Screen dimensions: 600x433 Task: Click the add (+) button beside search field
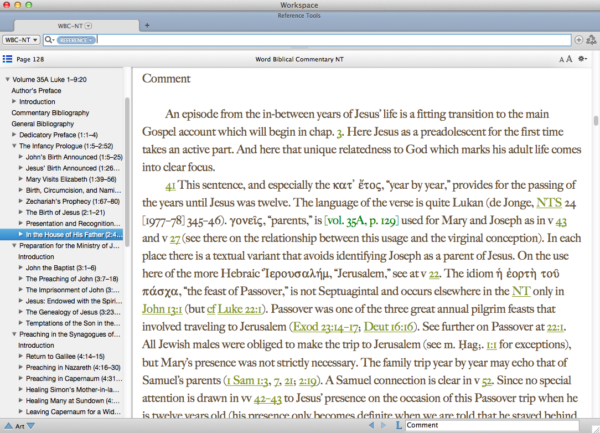(579, 40)
